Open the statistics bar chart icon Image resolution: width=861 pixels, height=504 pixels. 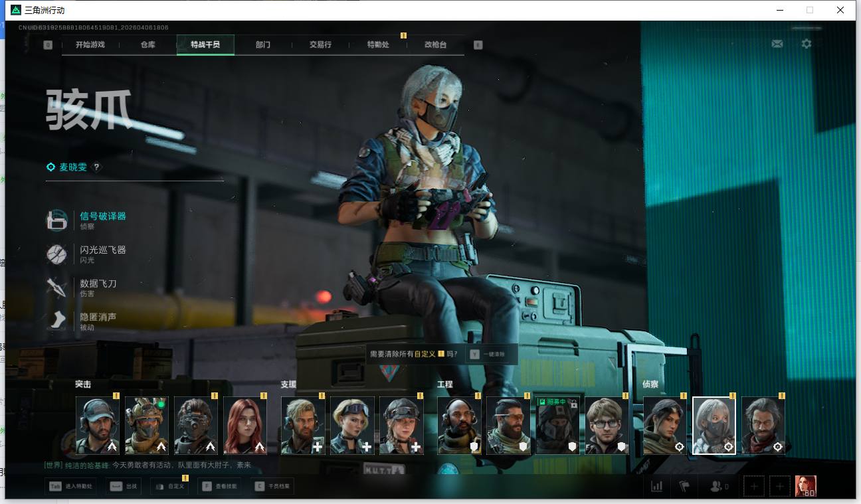656,487
